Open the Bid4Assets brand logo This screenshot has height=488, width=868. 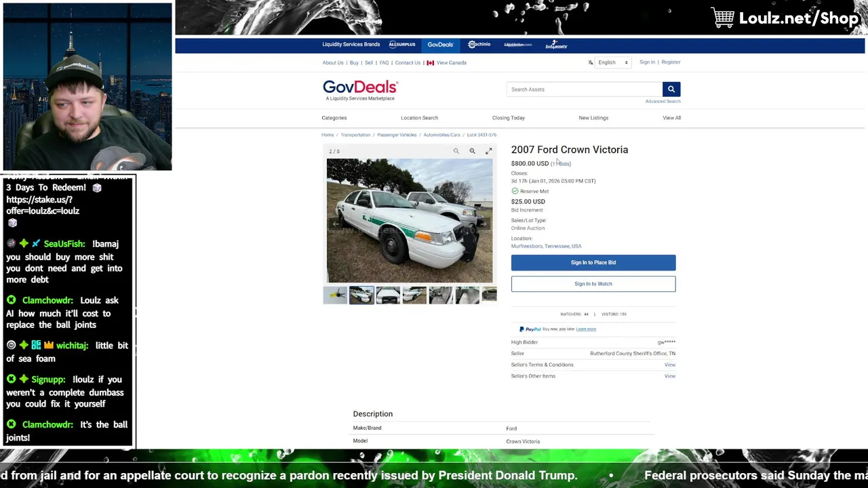click(556, 45)
